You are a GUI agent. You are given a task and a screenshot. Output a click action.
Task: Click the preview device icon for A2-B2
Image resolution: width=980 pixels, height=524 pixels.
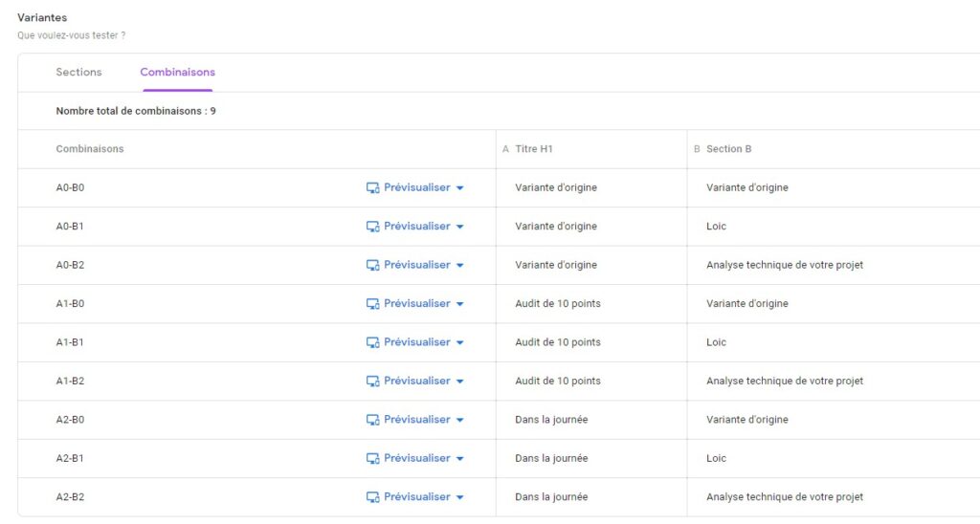(x=372, y=498)
